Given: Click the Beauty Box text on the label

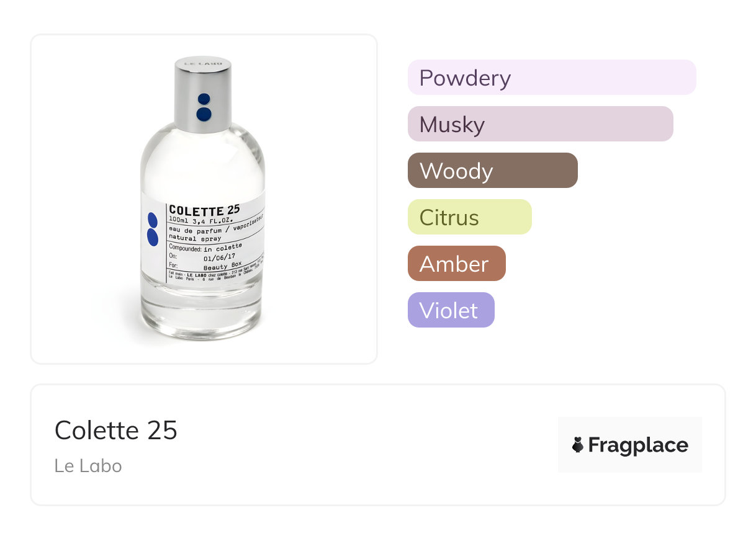Looking at the screenshot, I should click(223, 265).
